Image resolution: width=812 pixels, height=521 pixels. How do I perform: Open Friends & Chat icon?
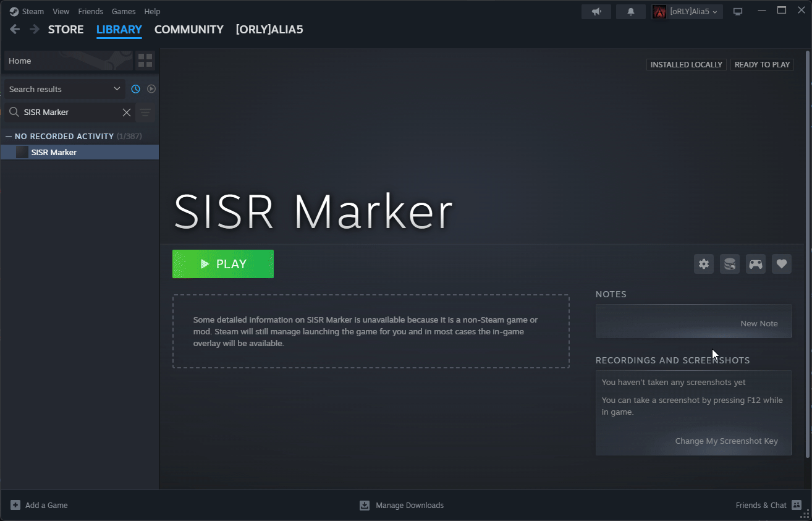coord(797,505)
